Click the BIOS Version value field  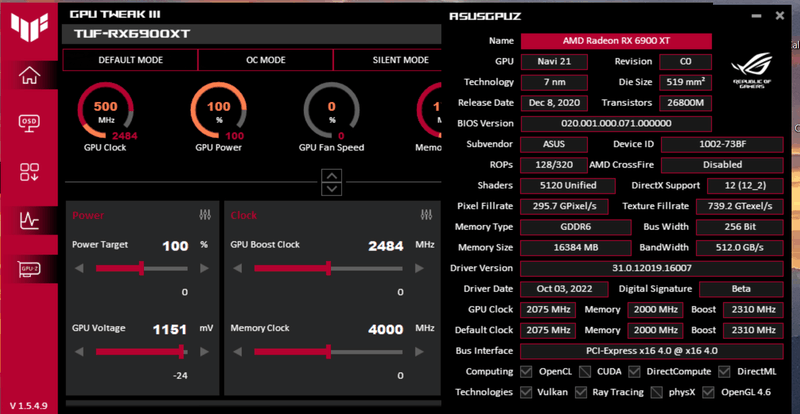(616, 124)
